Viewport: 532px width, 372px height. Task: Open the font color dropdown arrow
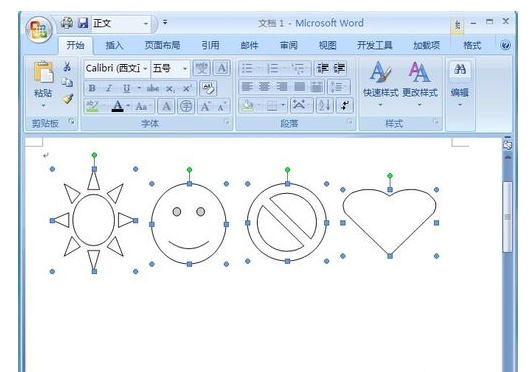(128, 106)
